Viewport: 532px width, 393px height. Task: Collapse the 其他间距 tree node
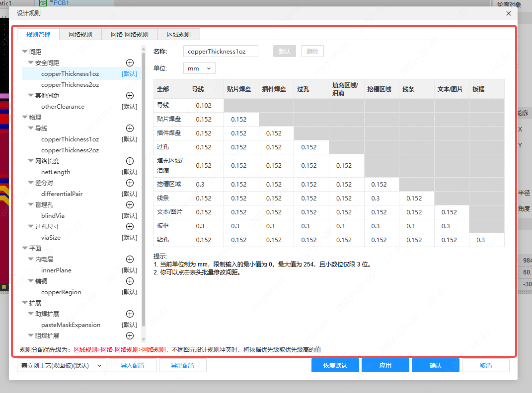coord(31,96)
